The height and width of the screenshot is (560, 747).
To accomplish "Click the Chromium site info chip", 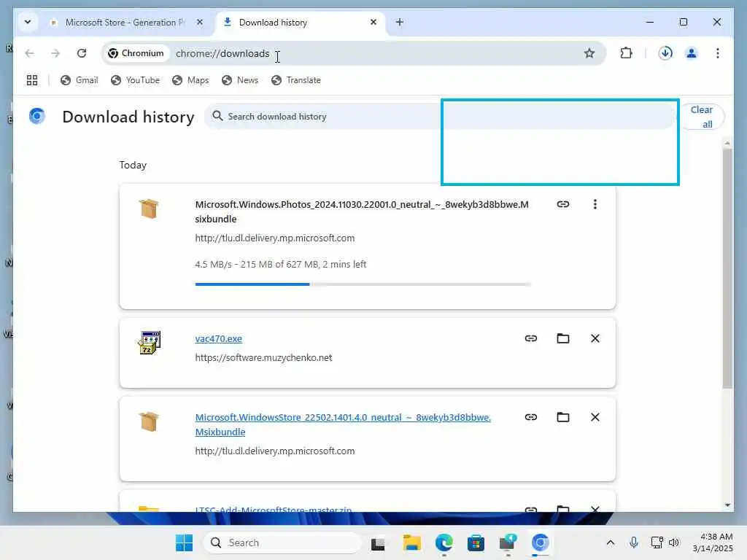I will pos(136,53).
